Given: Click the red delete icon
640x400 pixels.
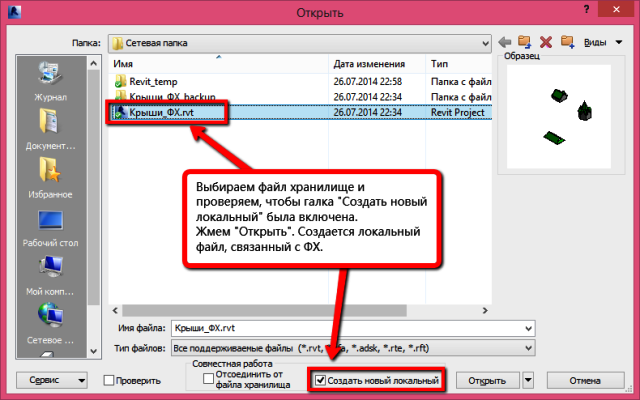Looking at the screenshot, I should tap(546, 42).
